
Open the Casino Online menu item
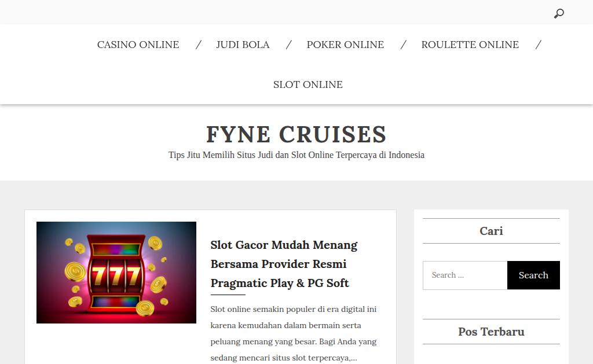[138, 45]
